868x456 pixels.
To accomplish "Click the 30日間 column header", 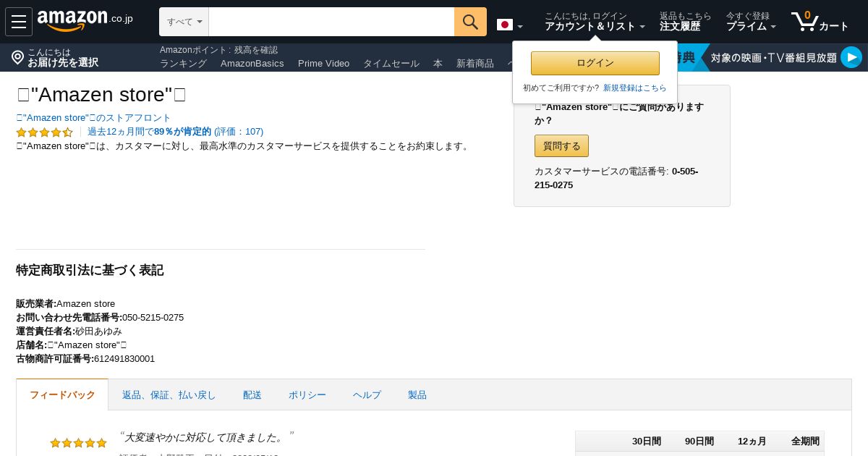I will pos(647,441).
